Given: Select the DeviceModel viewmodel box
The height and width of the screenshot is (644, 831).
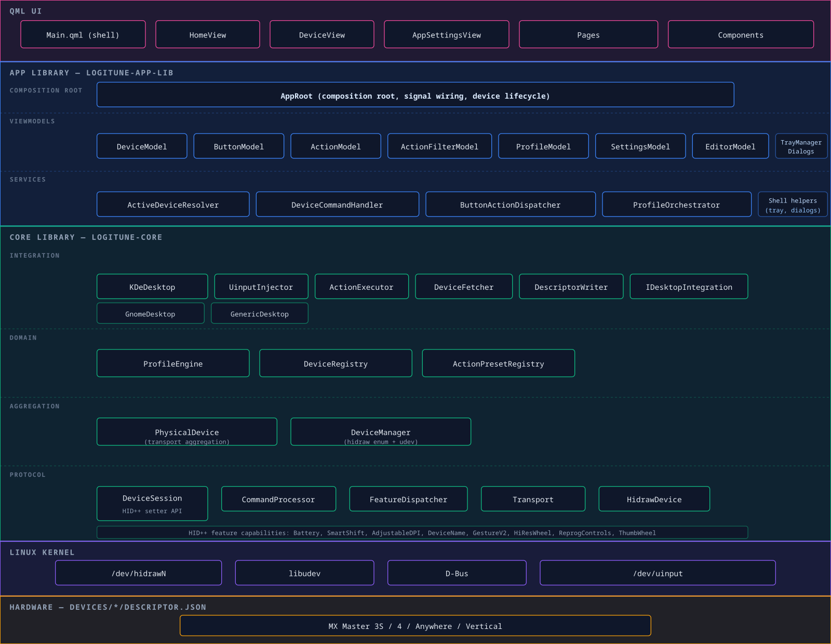Looking at the screenshot, I should 142,146.
